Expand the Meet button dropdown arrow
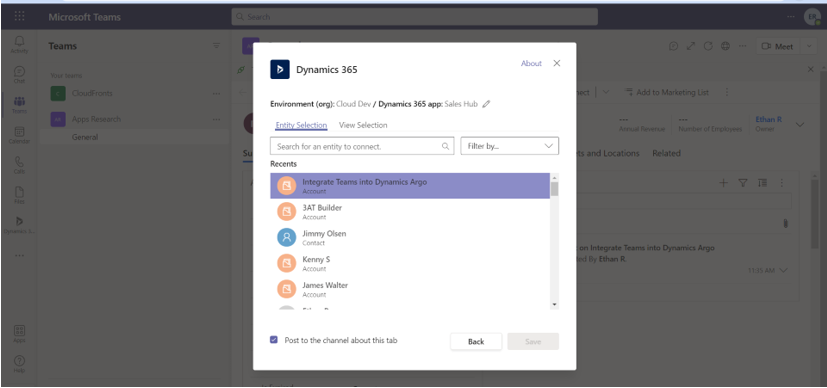 (809, 46)
